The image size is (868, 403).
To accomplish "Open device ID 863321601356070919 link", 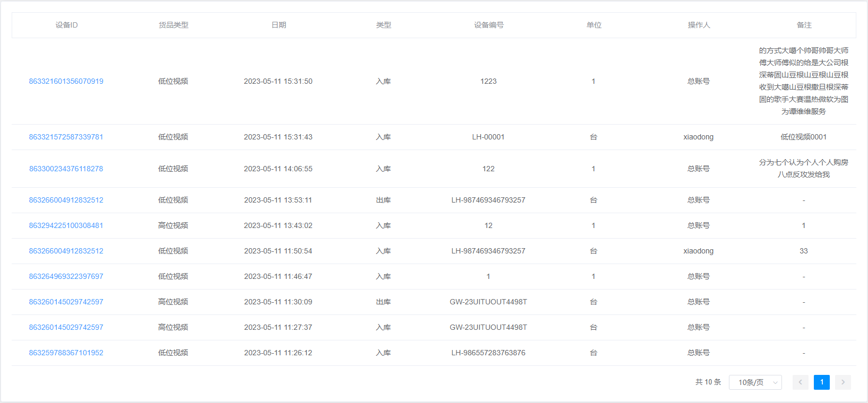I will 66,81.
